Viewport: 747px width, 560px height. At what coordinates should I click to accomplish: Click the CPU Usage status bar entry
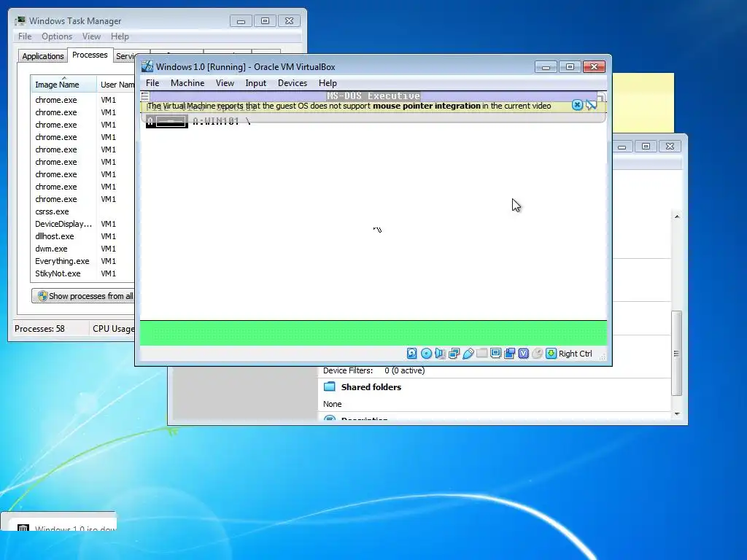[113, 329]
